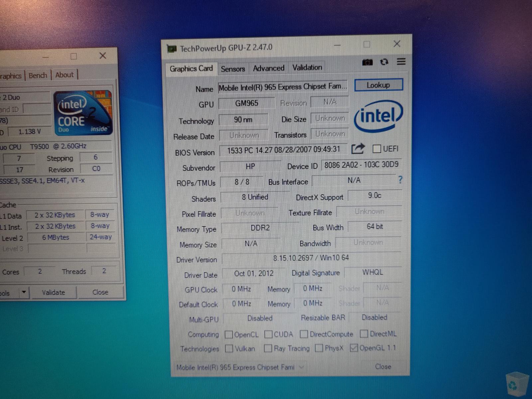Image resolution: width=532 pixels, height=399 pixels.
Task: Click the CPU-Z voltage value 1.138 V
Action: coord(30,132)
